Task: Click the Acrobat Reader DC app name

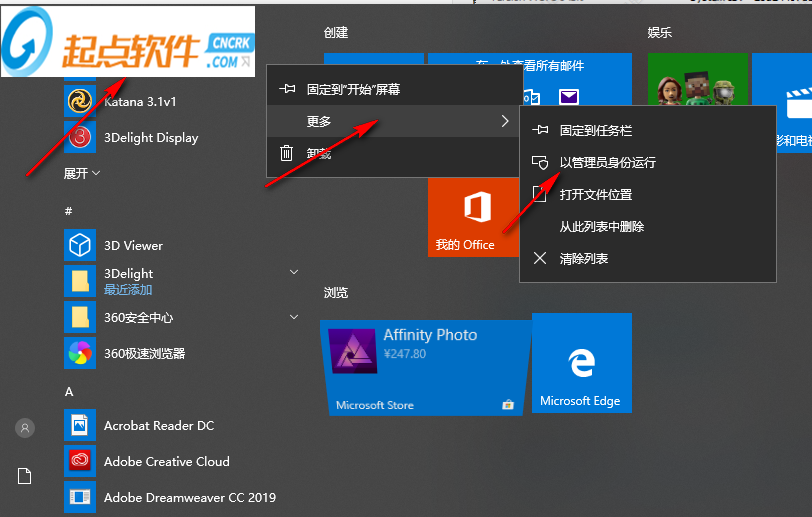Action: click(159, 425)
